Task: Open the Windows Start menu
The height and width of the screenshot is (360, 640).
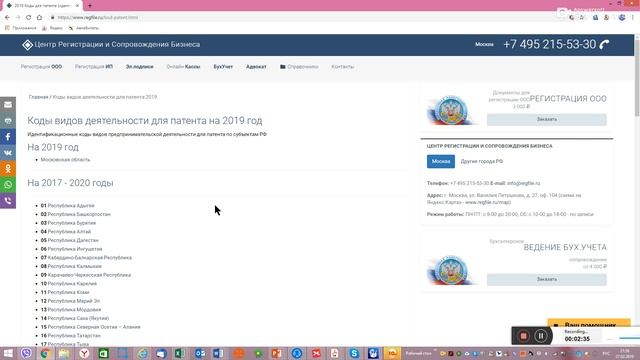Action: click(8, 353)
